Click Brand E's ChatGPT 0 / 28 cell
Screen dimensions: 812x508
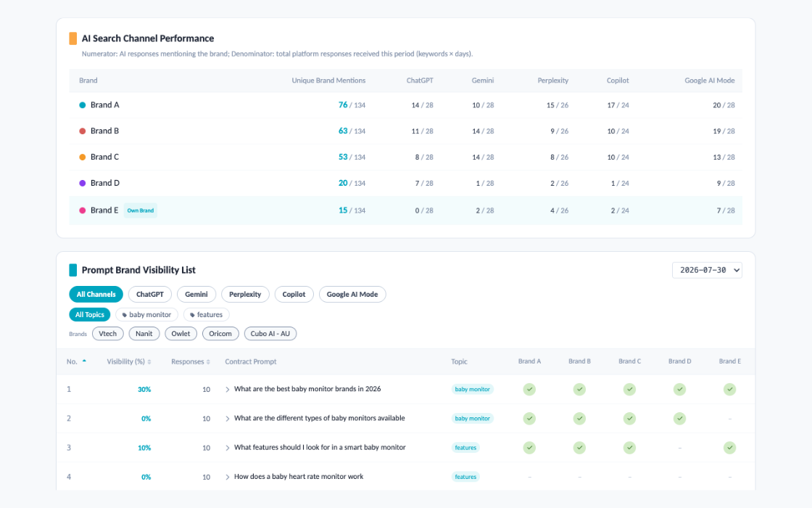pos(424,210)
